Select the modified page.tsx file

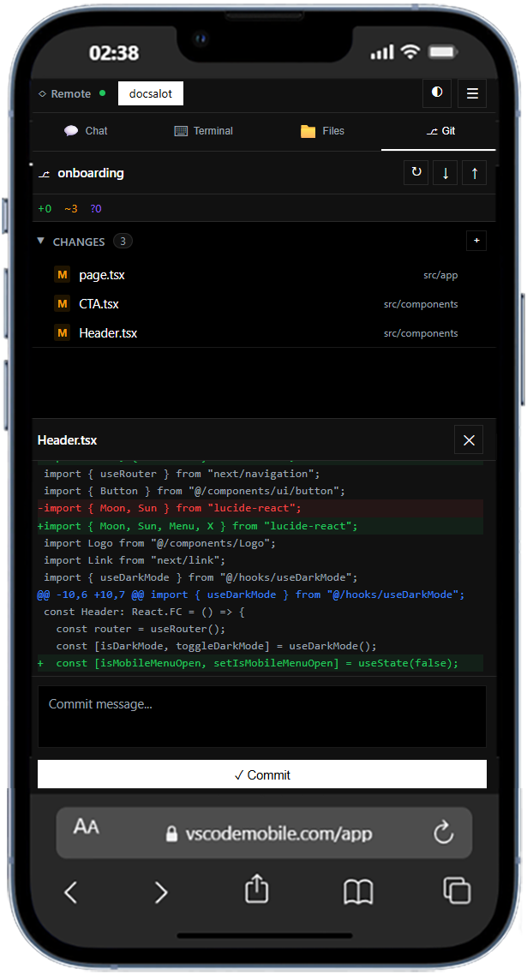[x=104, y=275]
